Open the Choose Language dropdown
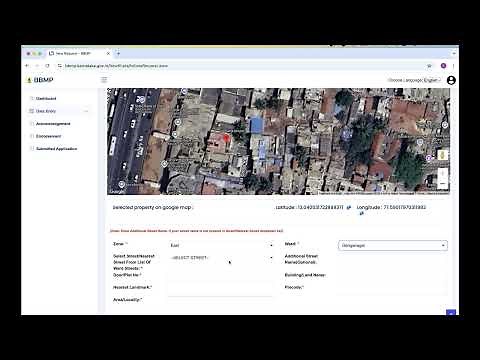 (415, 80)
